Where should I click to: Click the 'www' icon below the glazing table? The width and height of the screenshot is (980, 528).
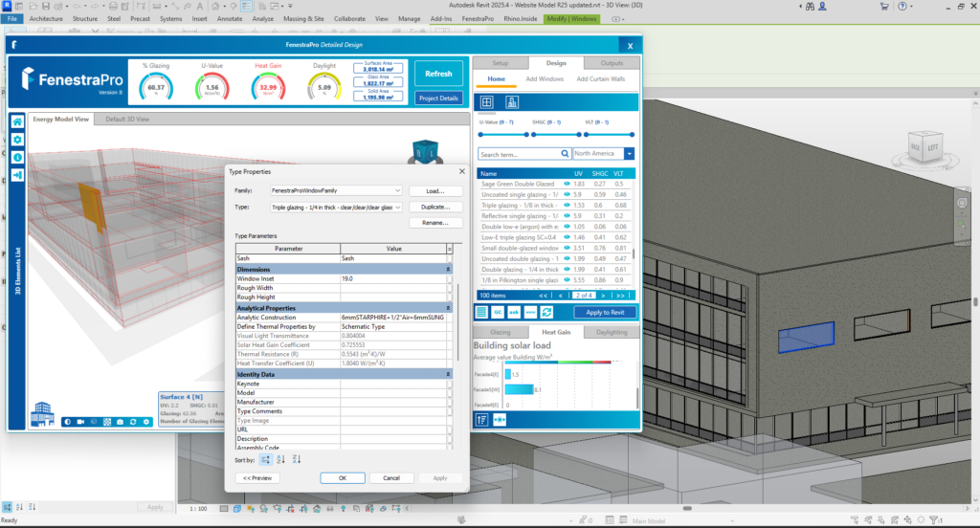tap(530, 312)
